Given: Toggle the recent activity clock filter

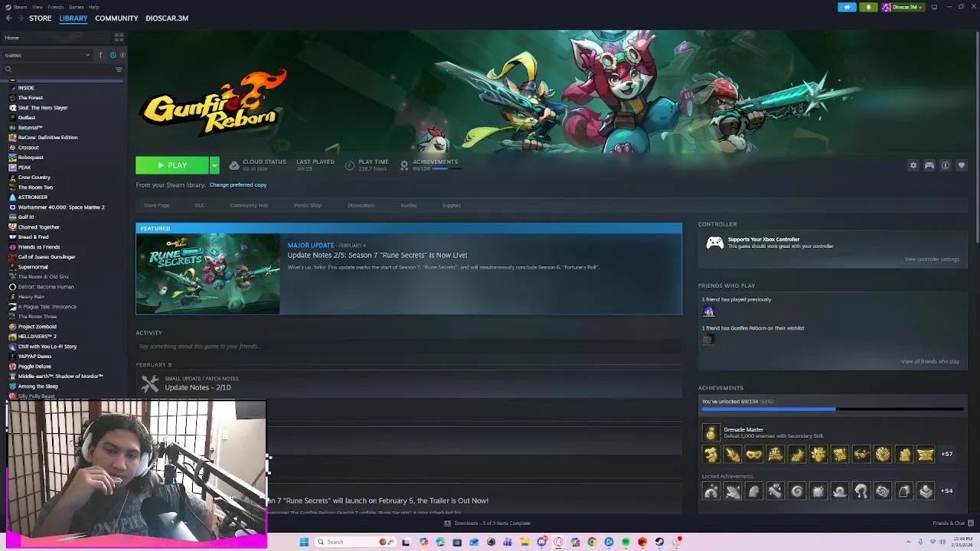Looking at the screenshot, I should pyautogui.click(x=113, y=55).
